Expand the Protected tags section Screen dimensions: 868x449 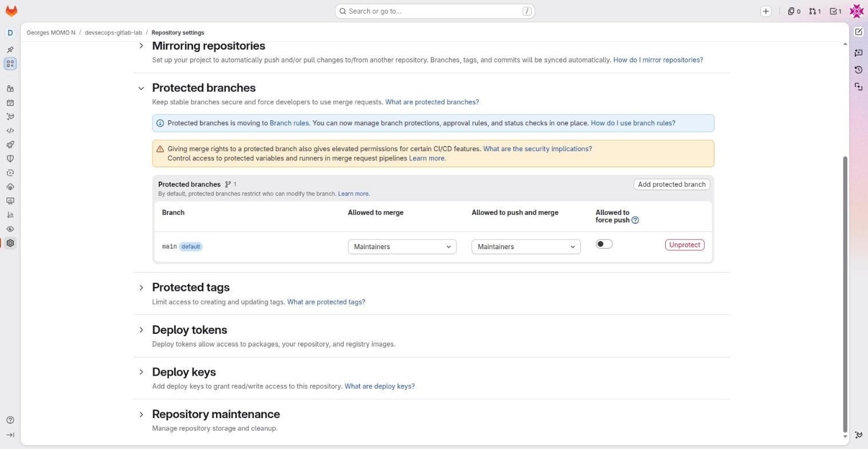point(141,287)
